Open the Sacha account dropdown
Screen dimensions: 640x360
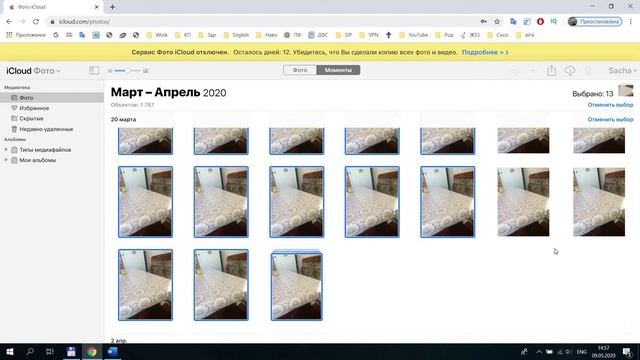pos(622,71)
